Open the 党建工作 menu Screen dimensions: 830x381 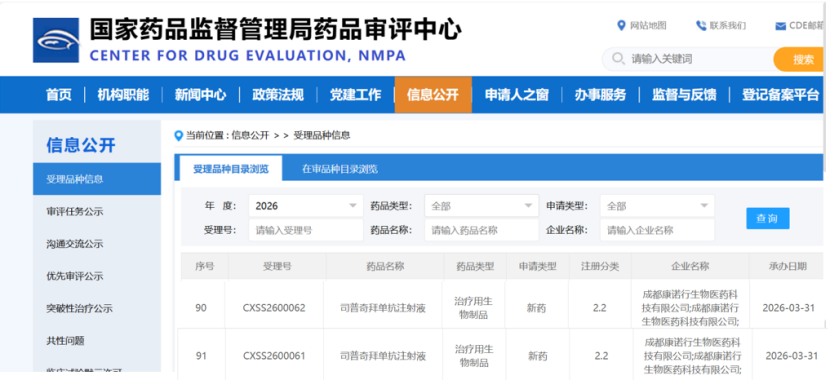click(355, 95)
